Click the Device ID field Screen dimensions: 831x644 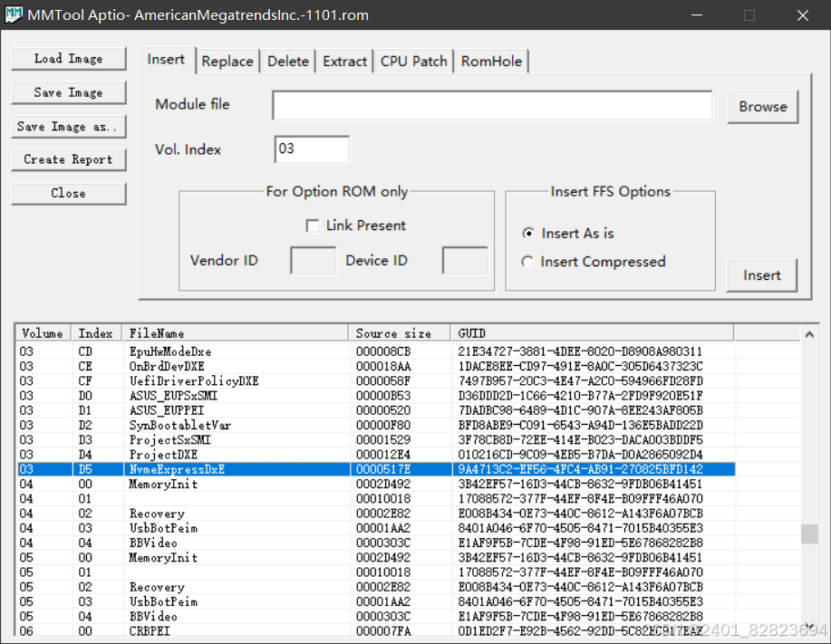[465, 260]
